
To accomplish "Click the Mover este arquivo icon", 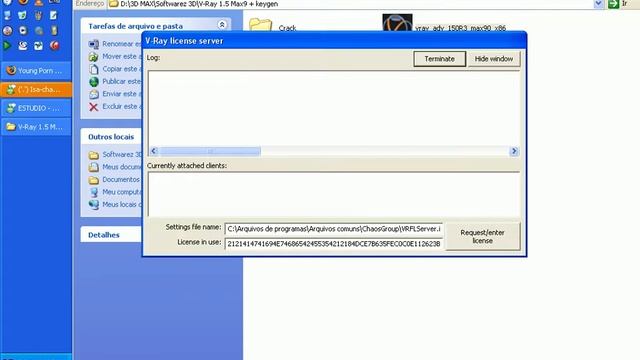I will coord(94,56).
